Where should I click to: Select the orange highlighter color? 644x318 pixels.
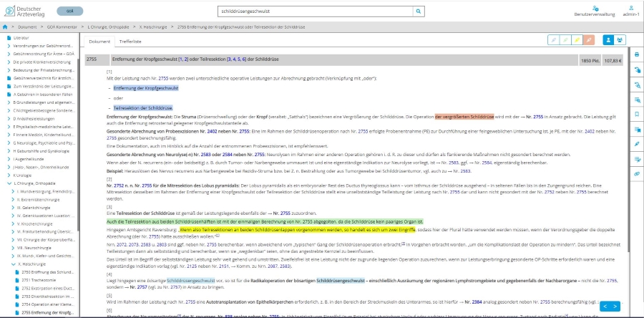tap(589, 40)
